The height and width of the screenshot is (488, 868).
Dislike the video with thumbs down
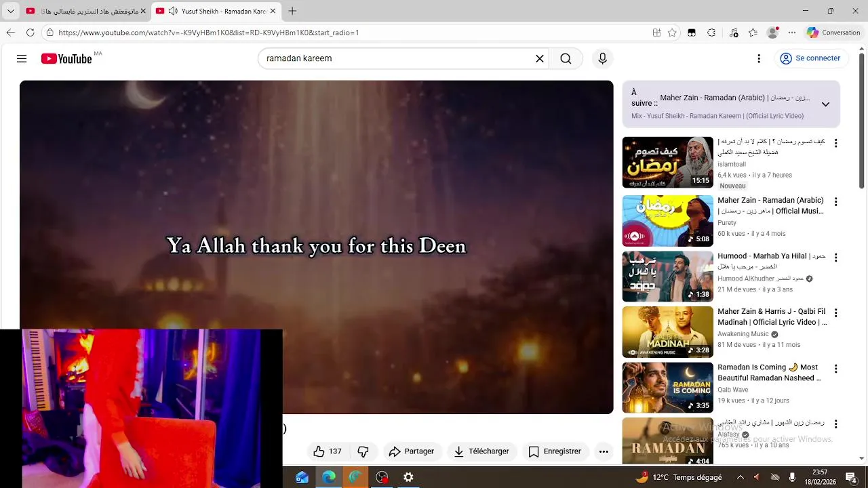pos(363,451)
